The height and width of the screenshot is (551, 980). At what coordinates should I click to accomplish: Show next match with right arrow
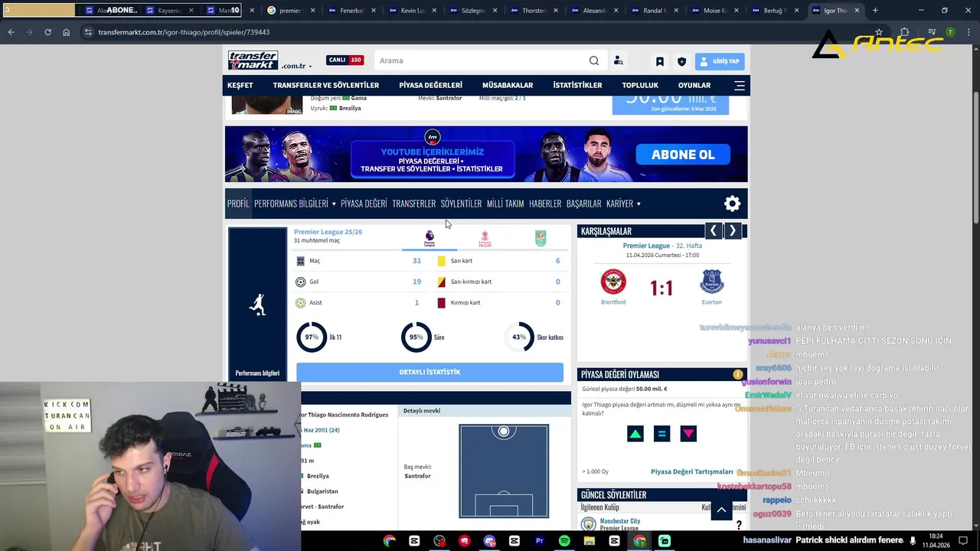(x=732, y=230)
